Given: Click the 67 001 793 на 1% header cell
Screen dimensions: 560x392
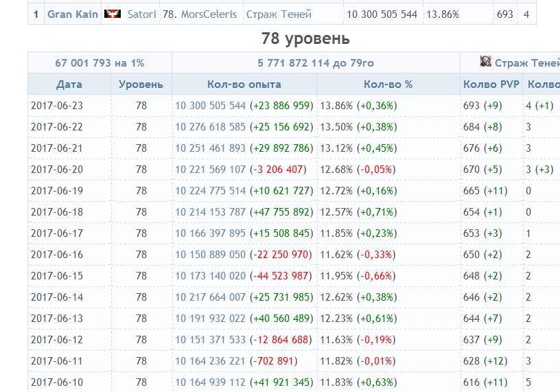Looking at the screenshot, I should point(100,63).
